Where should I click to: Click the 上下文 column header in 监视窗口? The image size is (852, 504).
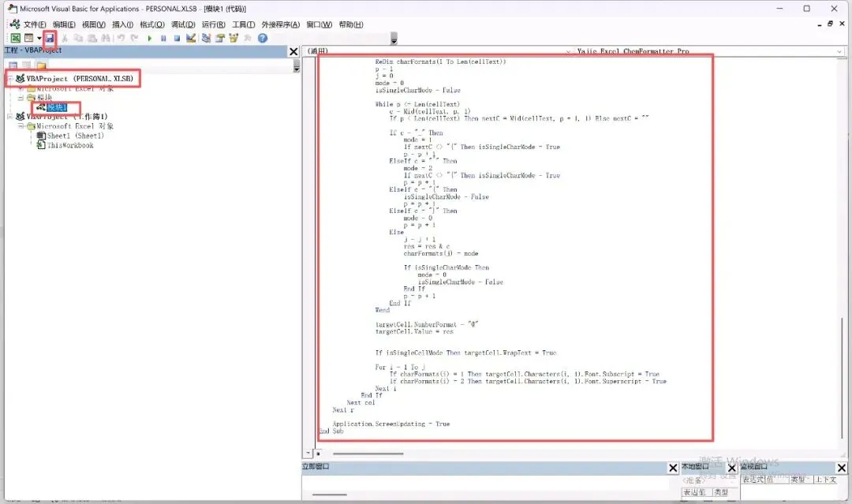825,480
